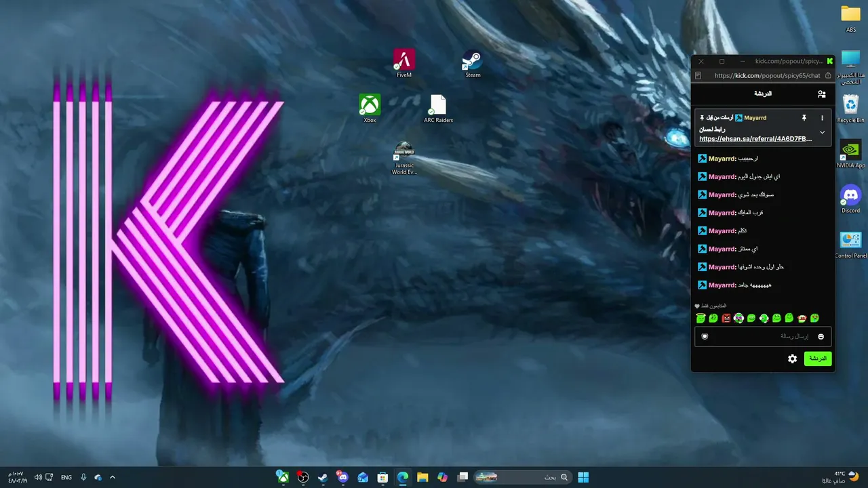Select the Control Panel desktop icon

(850, 245)
